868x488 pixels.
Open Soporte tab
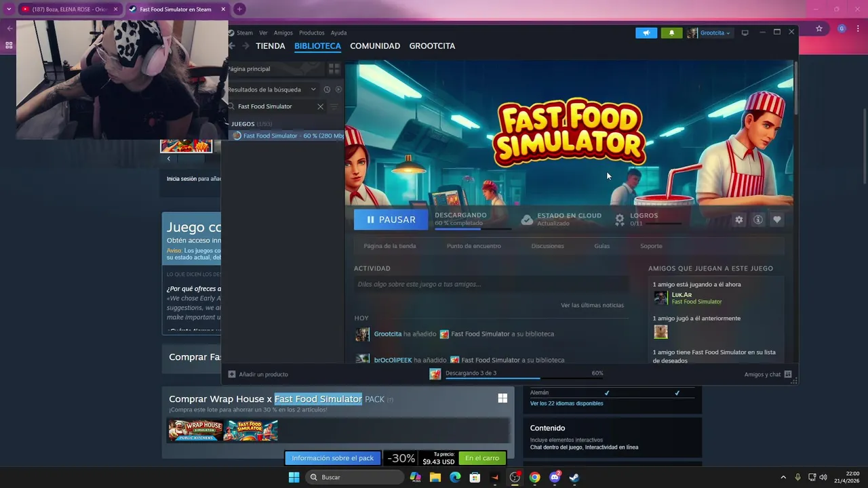[x=651, y=246]
